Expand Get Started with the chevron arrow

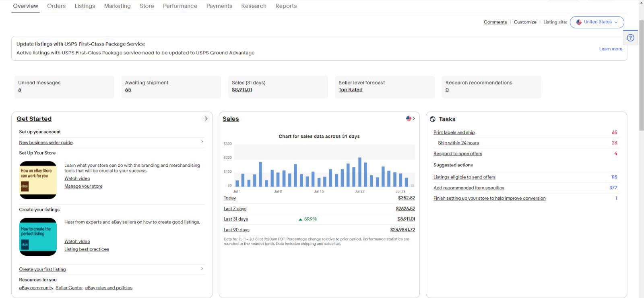(206, 118)
